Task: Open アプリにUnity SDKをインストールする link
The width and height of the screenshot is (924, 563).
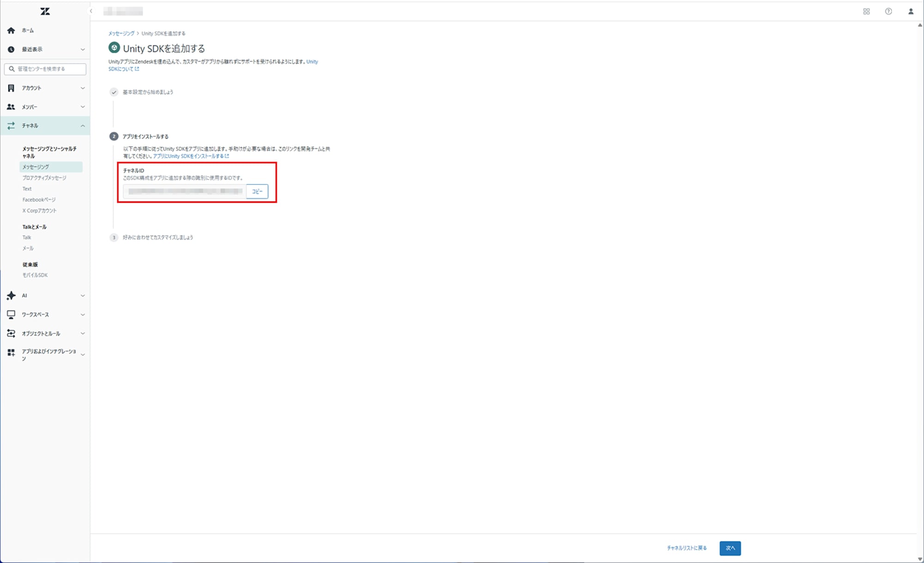Action: pyautogui.click(x=191, y=156)
